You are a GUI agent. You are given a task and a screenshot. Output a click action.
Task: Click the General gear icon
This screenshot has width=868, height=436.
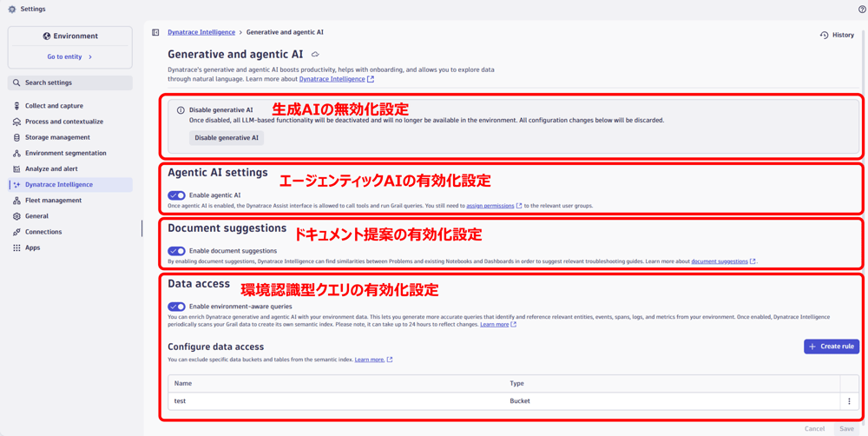(x=16, y=216)
